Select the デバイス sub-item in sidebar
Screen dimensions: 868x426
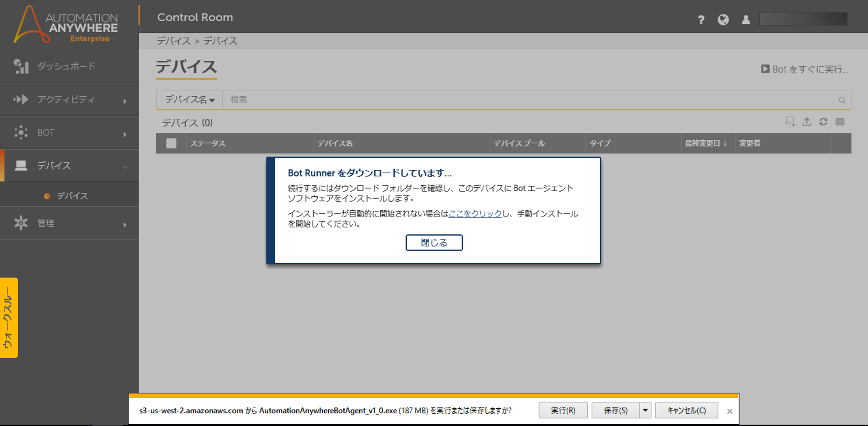72,196
